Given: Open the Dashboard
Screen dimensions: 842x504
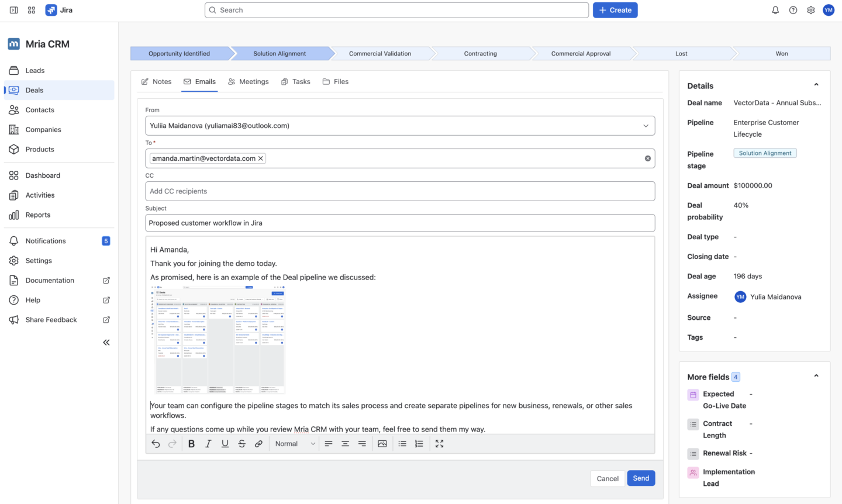Looking at the screenshot, I should [x=59, y=175].
